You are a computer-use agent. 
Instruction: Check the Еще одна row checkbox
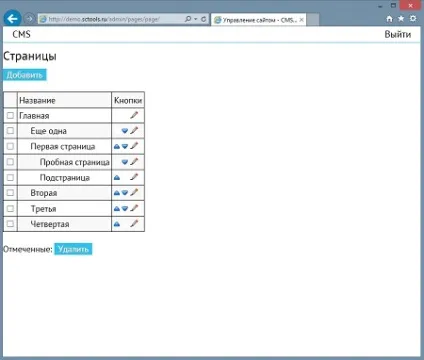(10, 131)
